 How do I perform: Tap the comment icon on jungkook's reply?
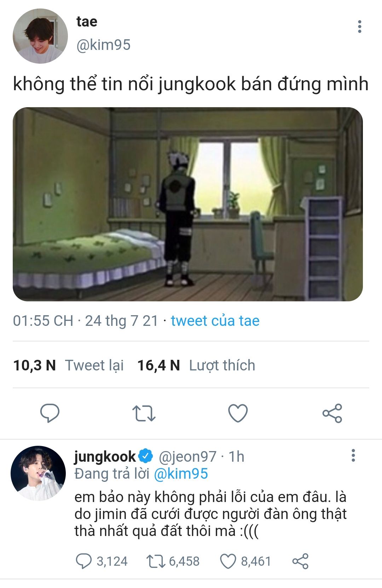(84, 561)
